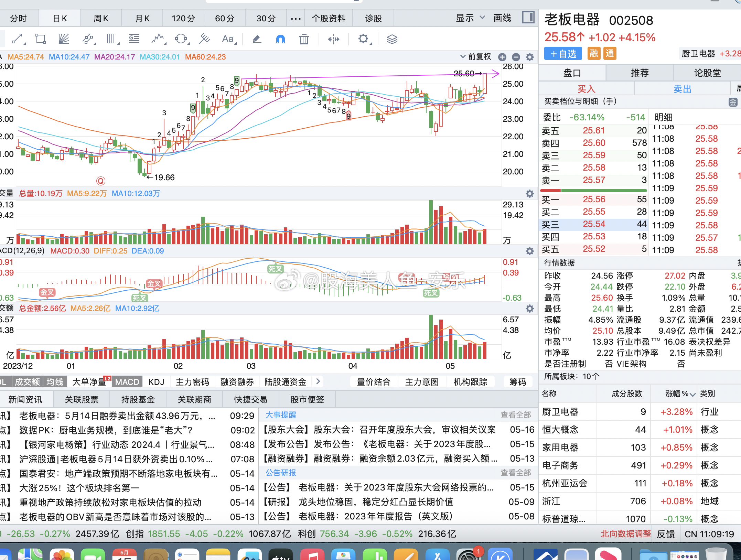Click the orange 通 connect badge
This screenshot has height=560, width=741.
tap(610, 54)
